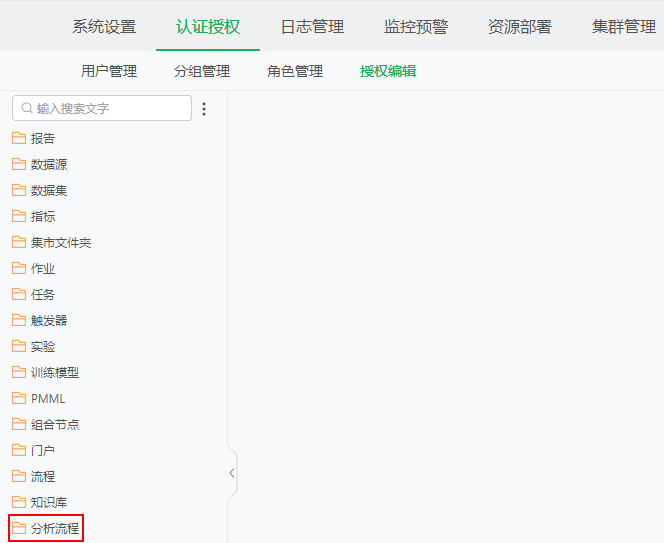This screenshot has height=543, width=664.
Task: Open the 分组管理 tab
Action: [x=202, y=71]
